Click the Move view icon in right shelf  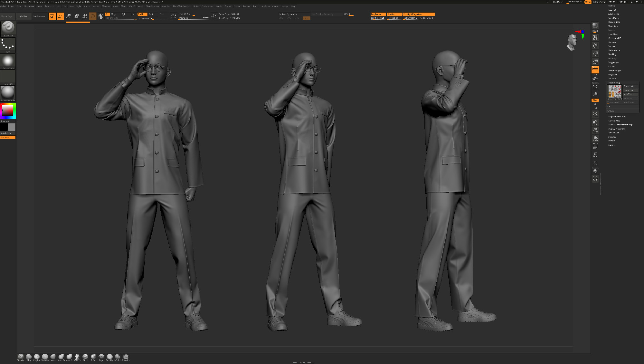tap(595, 122)
